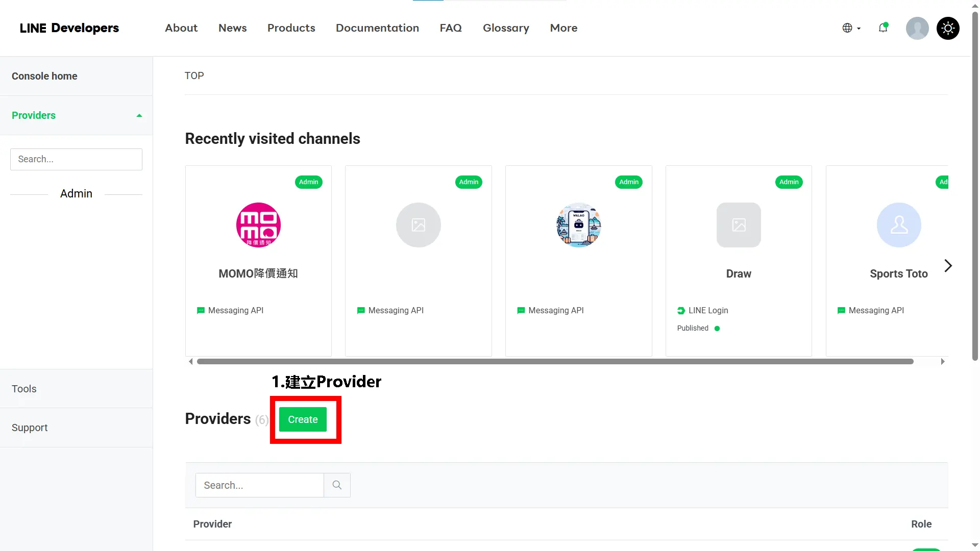Open the MOMO降價通知 channel thumbnail
The height and width of the screenshot is (551, 980).
(x=258, y=224)
